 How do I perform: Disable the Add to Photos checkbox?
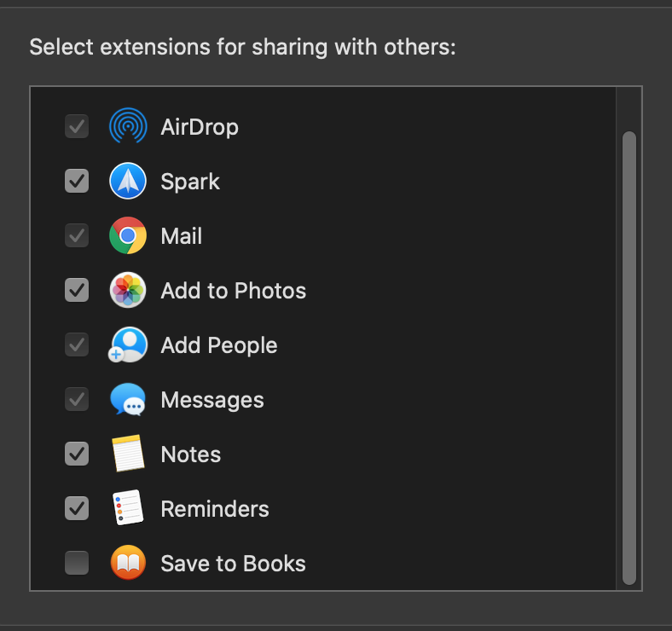pyautogui.click(x=77, y=290)
